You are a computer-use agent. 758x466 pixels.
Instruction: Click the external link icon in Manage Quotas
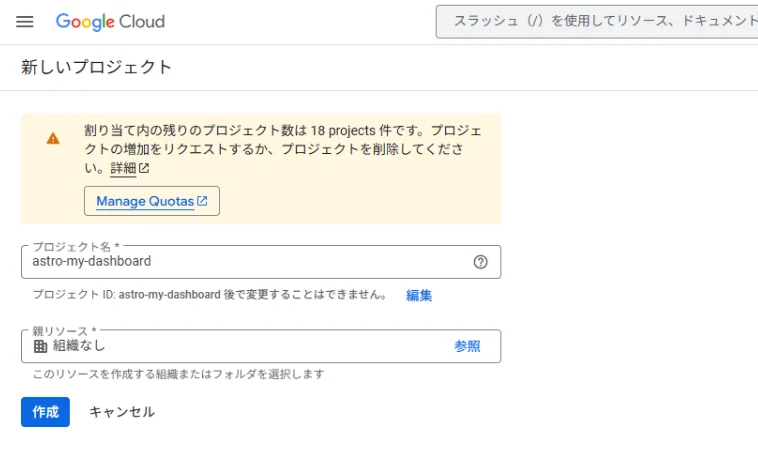tap(202, 201)
